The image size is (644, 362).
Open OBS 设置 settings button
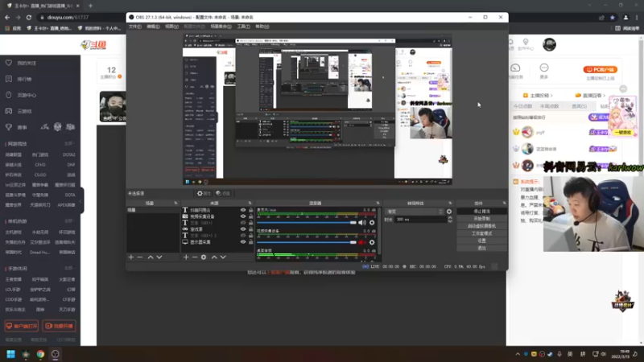[x=481, y=241]
